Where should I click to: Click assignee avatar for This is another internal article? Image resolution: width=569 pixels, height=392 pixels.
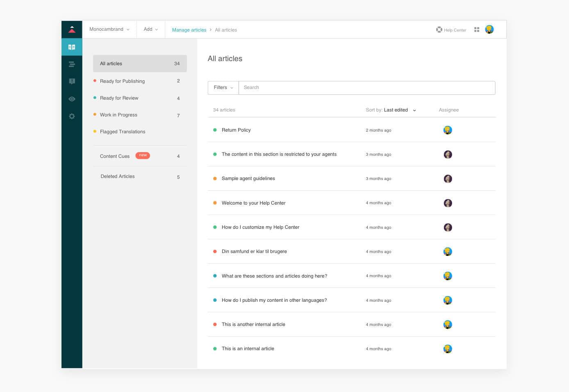(x=448, y=324)
